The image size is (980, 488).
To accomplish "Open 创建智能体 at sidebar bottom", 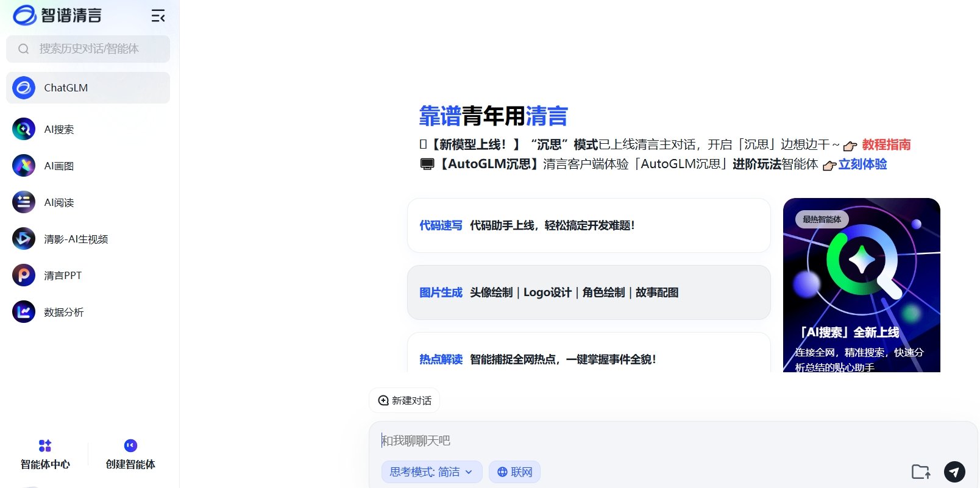I will click(x=130, y=454).
